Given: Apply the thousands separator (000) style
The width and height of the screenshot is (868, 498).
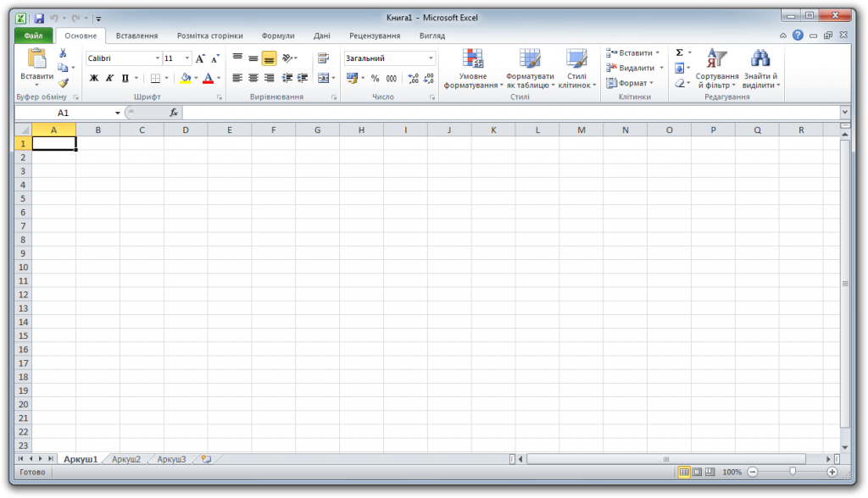Looking at the screenshot, I should (x=392, y=79).
